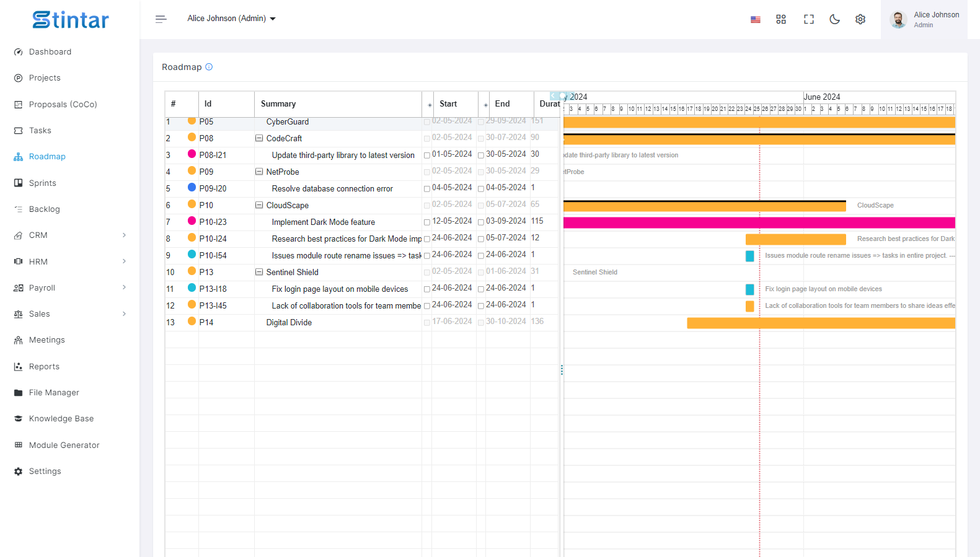Select the pink Implement Dark Mode gantt bar
The image size is (980, 557).
point(759,222)
